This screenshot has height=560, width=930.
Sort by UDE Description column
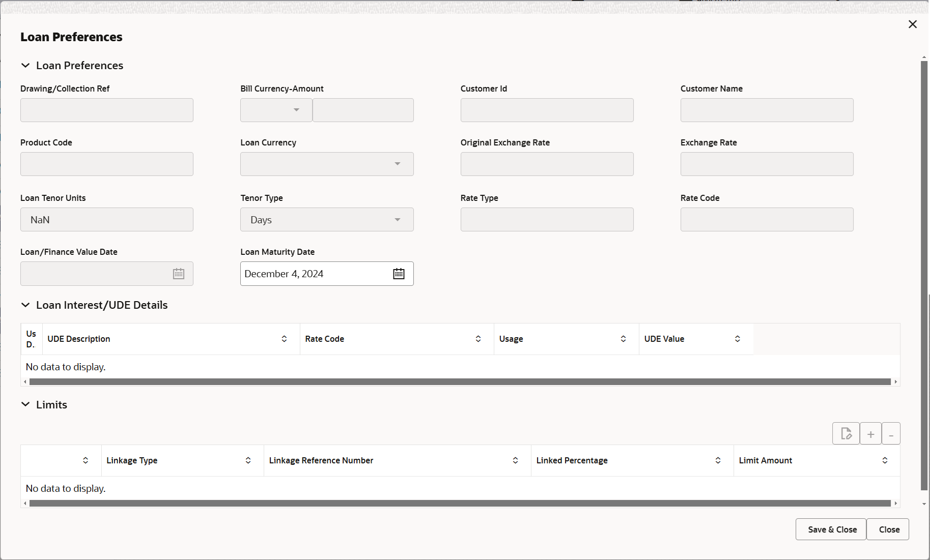click(284, 339)
